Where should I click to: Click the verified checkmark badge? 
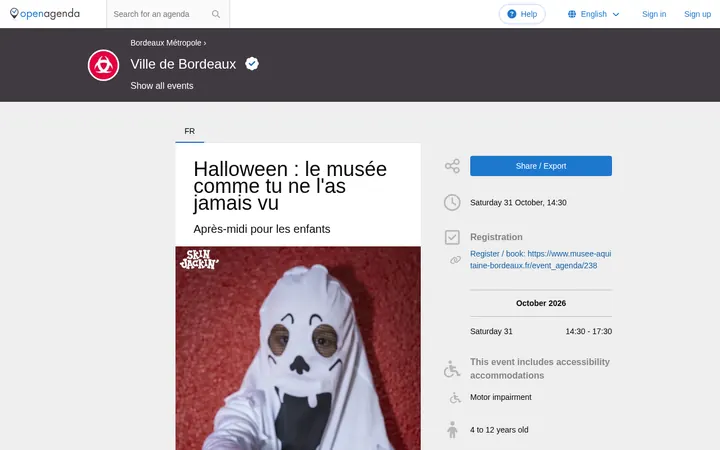coord(252,64)
